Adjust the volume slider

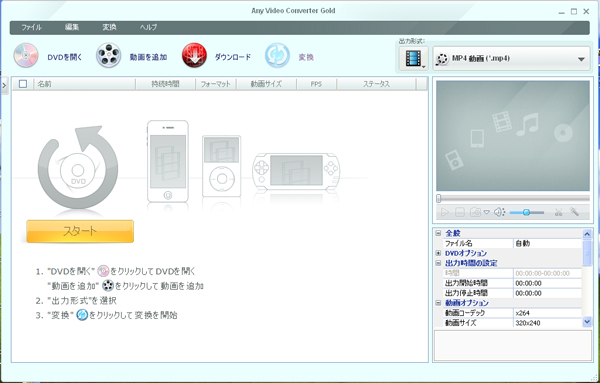pos(527,212)
